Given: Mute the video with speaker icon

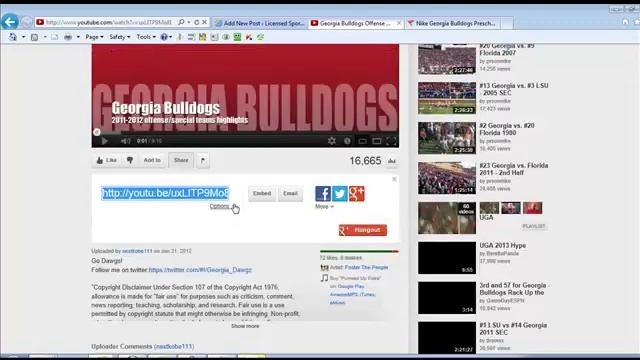Looking at the screenshot, I should pyautogui.click(x=125, y=141).
